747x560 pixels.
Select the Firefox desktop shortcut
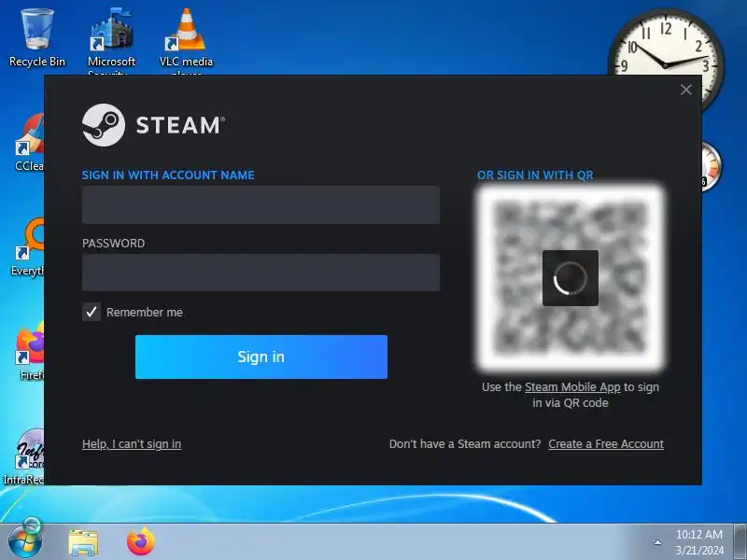click(x=31, y=352)
